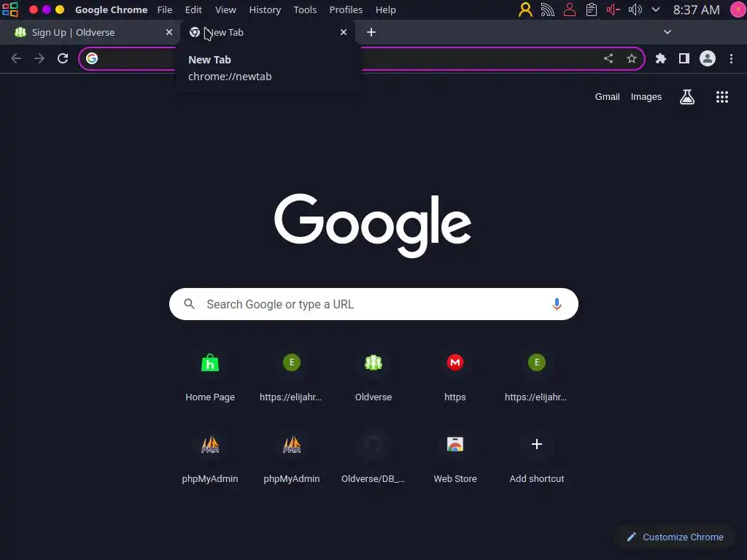Click the user tray icon in yellow
This screenshot has height=560, width=747.
point(525,9)
